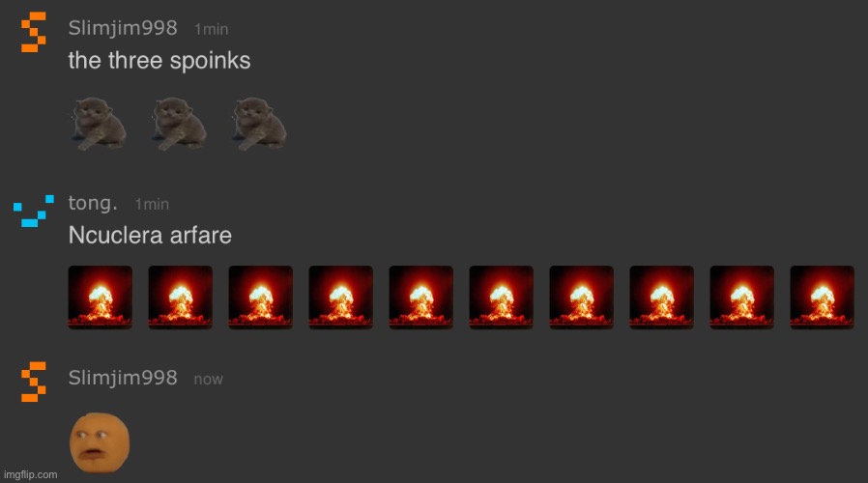Open the third kitten image
The width and height of the screenshot is (868, 483).
click(x=260, y=124)
